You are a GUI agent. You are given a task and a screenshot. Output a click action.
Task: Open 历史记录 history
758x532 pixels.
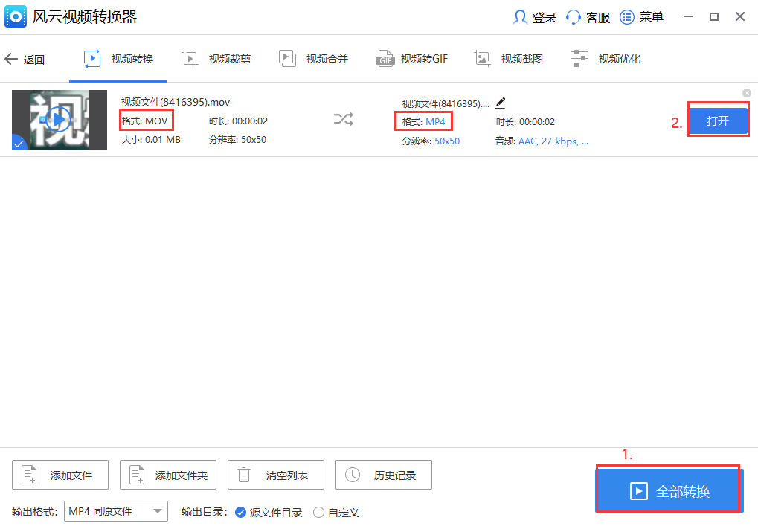tap(383, 475)
